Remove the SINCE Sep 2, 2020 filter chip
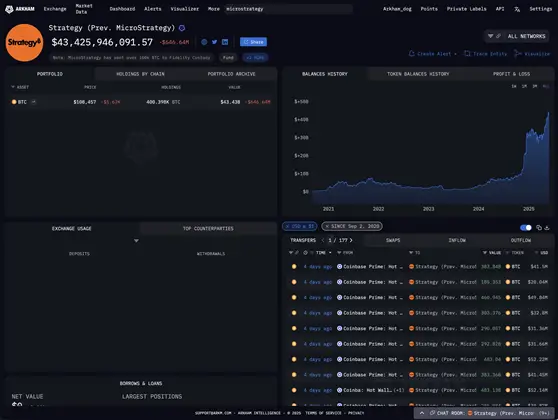The height and width of the screenshot is (420, 558). point(327,226)
